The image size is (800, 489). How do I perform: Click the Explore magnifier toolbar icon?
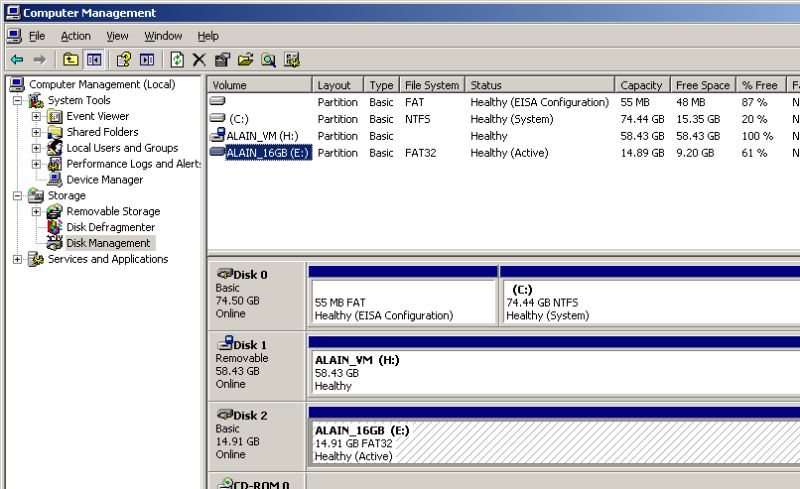click(x=268, y=60)
